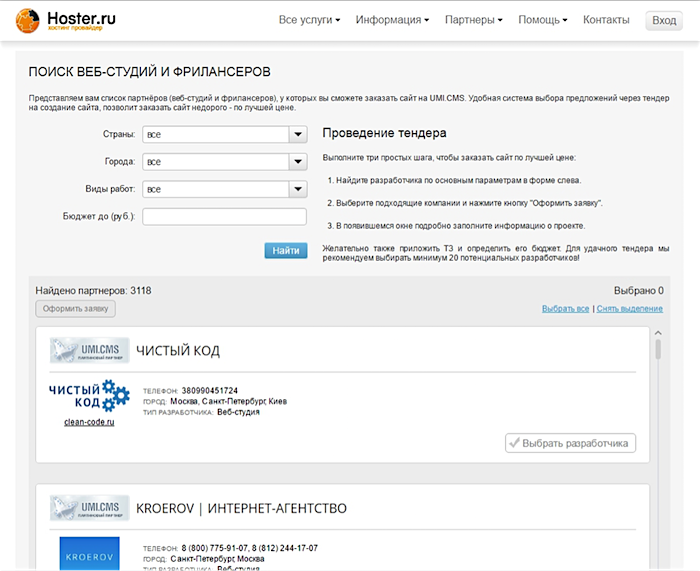Click the scrollbar up arrow in results list

(x=657, y=334)
